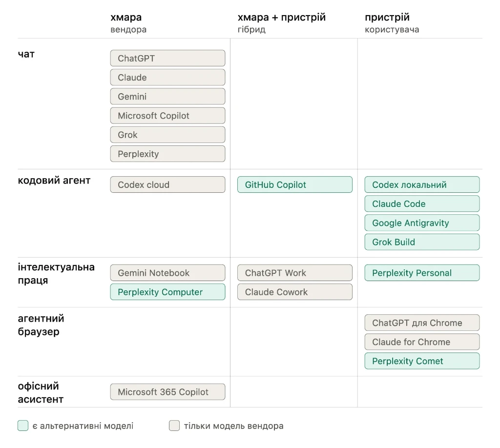The height and width of the screenshot is (448, 500).
Task: Click the Perplexity Personal box
Action: 422,273
